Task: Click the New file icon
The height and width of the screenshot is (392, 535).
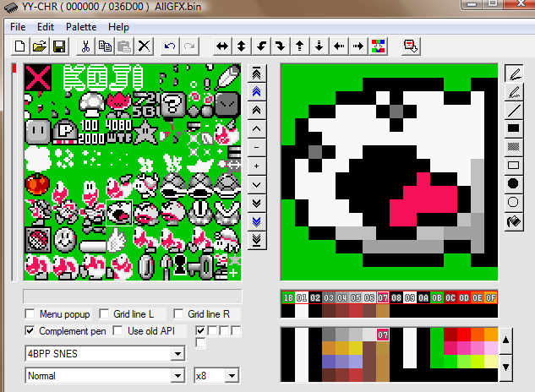Action: (x=19, y=46)
